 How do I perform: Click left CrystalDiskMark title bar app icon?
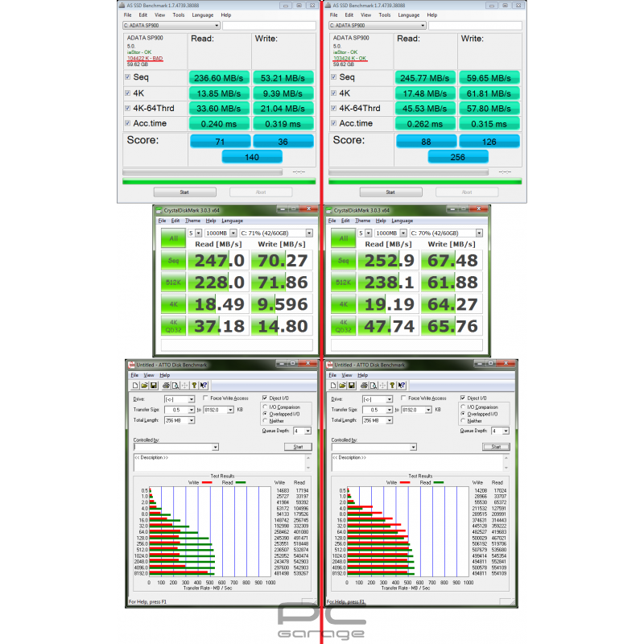point(159,210)
